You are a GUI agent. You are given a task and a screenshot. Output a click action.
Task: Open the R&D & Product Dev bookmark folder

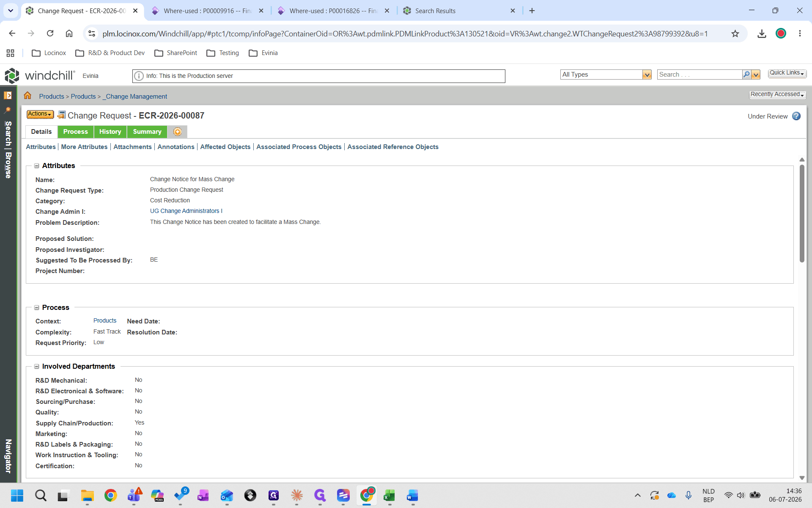(110, 53)
